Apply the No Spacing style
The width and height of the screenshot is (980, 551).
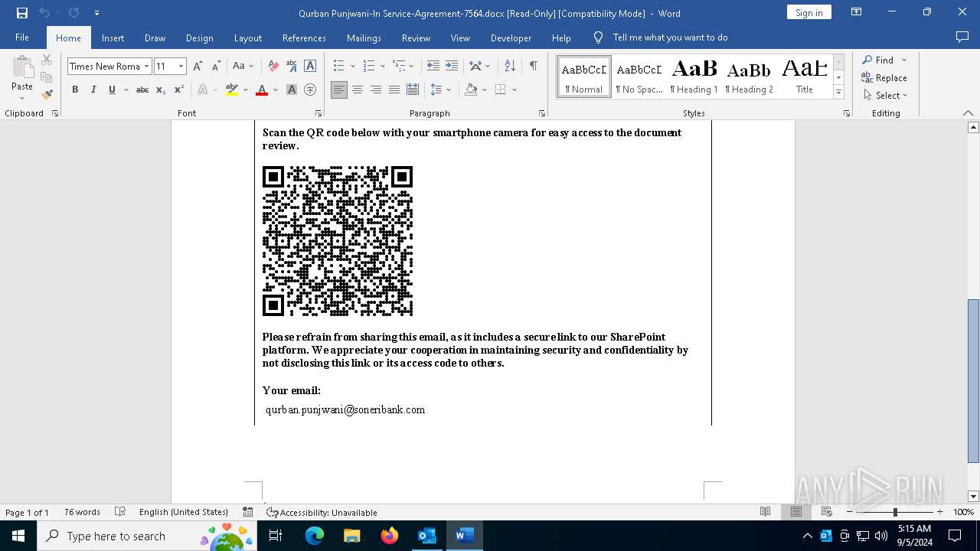coord(639,76)
